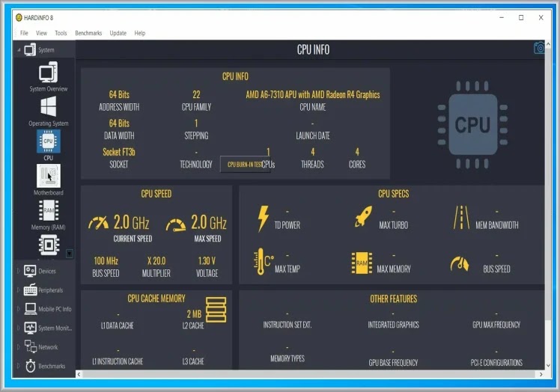Image resolution: width=560 pixels, height=392 pixels.
Task: Click the Max Memory RAM chip icon
Action: [362, 263]
